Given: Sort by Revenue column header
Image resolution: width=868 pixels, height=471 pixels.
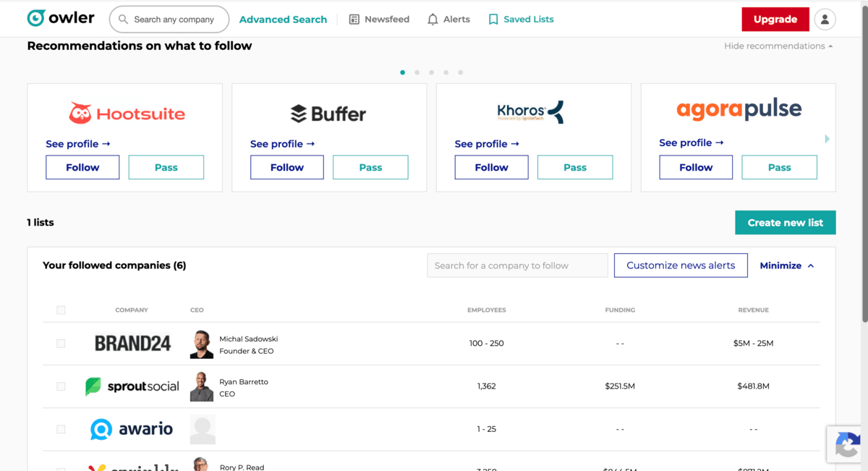Looking at the screenshot, I should click(753, 310).
